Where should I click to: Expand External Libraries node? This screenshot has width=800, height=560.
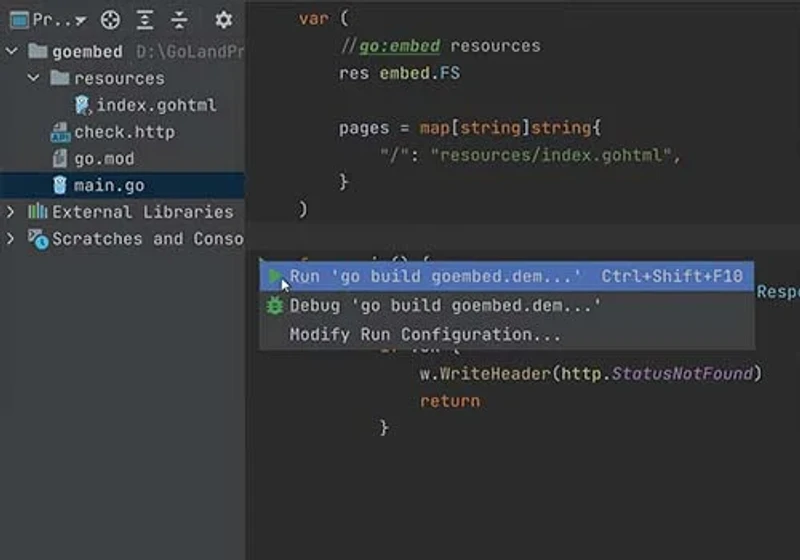click(x=10, y=212)
